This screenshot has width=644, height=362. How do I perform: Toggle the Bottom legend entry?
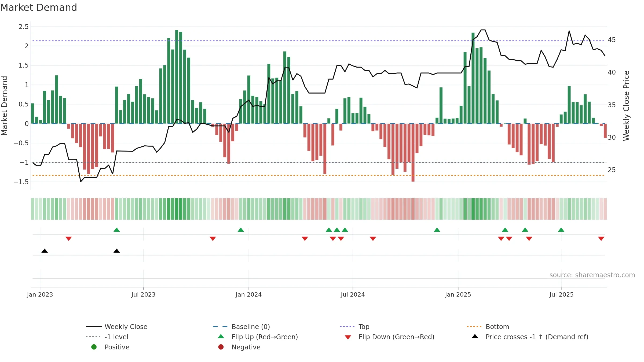[x=488, y=327]
